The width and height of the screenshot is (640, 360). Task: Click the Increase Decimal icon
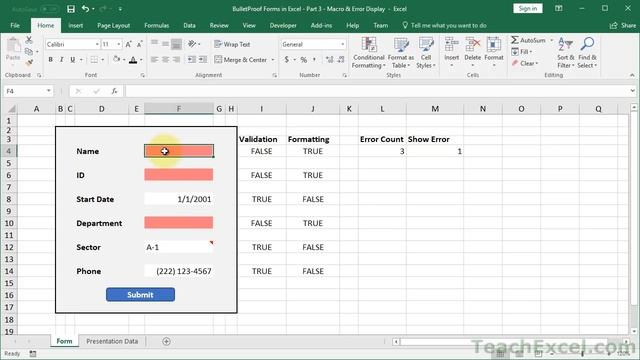point(329,60)
